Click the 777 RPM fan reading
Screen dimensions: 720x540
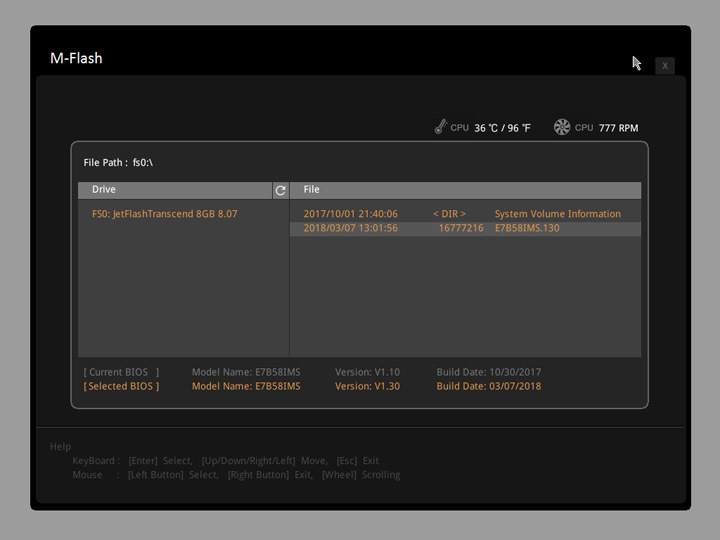coord(618,128)
